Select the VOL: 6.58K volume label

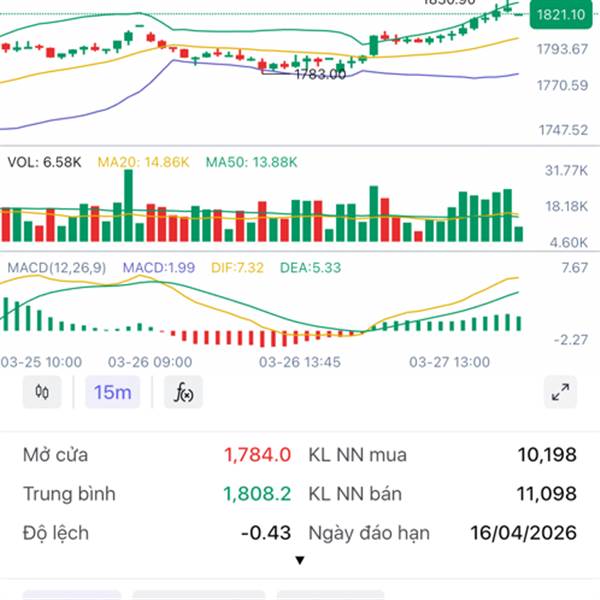pyautogui.click(x=44, y=162)
